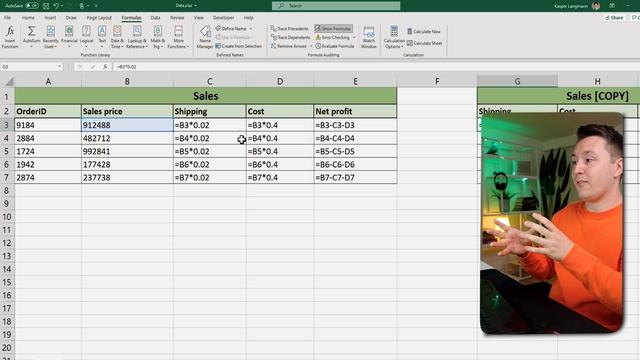
Task: Click the merged Sales title cell
Action: tap(206, 96)
